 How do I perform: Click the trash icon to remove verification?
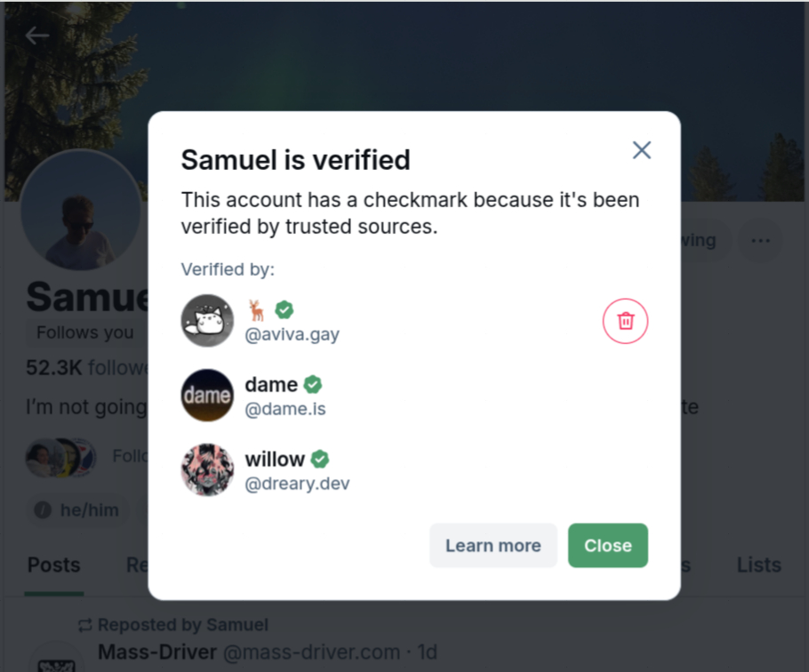[x=625, y=321]
